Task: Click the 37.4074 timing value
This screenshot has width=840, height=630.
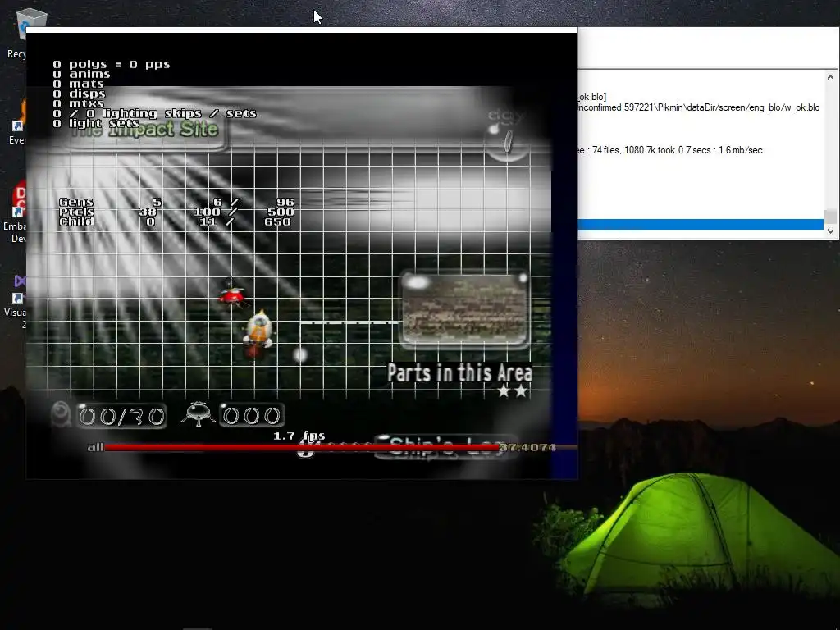Action: (527, 447)
